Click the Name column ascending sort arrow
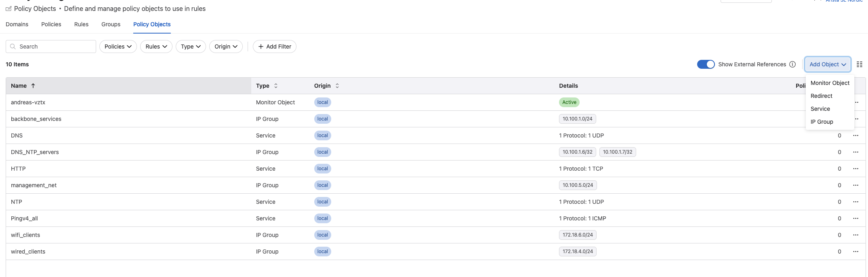 pos(33,86)
